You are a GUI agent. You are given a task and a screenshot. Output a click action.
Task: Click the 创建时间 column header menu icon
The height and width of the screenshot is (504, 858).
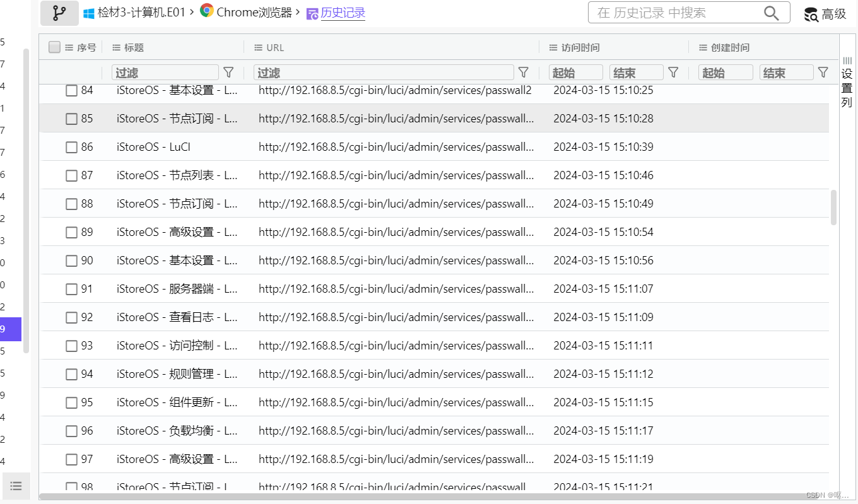pos(703,47)
